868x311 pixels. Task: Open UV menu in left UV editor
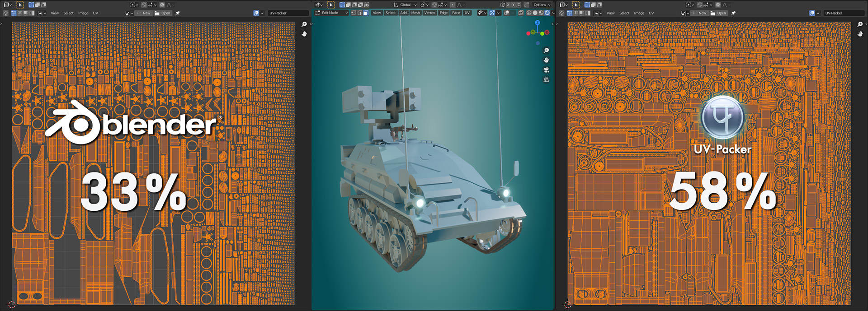click(95, 13)
